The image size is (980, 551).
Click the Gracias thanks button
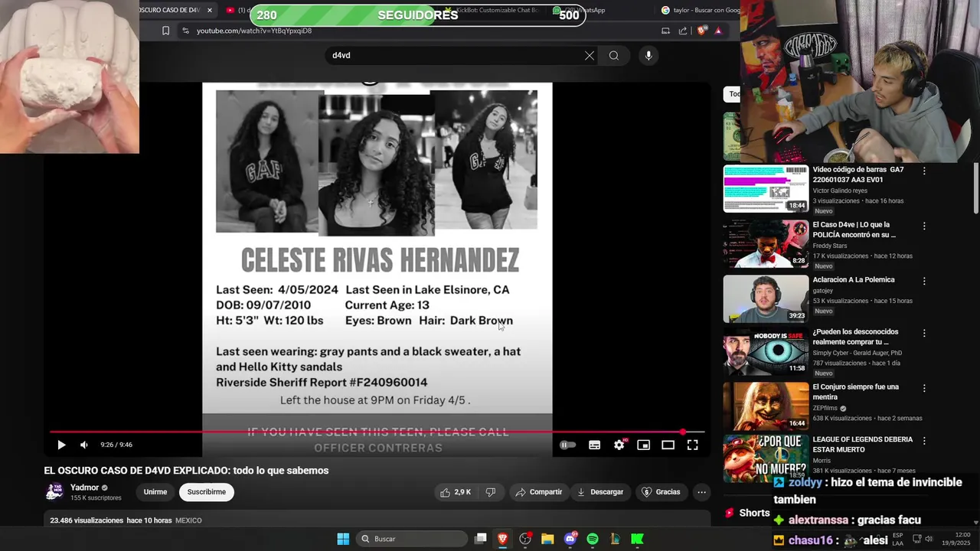tap(661, 492)
